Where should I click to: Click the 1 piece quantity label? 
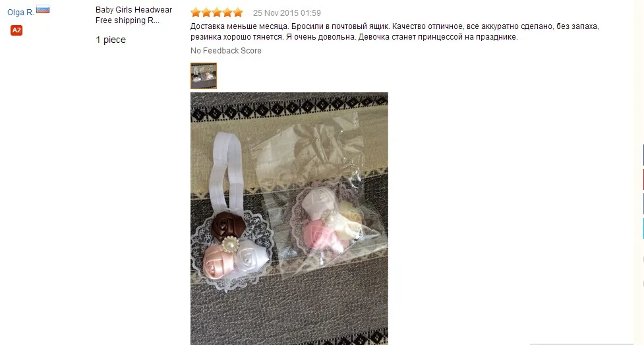pyautogui.click(x=111, y=40)
